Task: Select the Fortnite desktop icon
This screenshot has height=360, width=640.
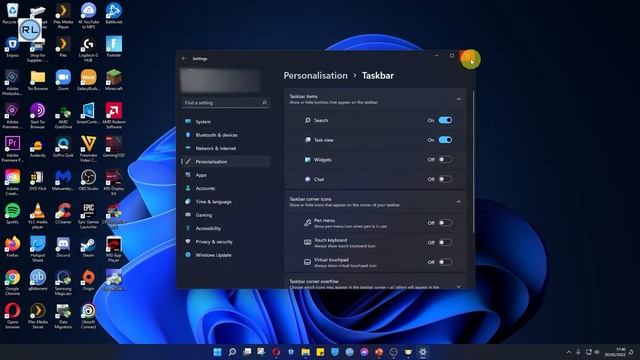Action: click(113, 47)
